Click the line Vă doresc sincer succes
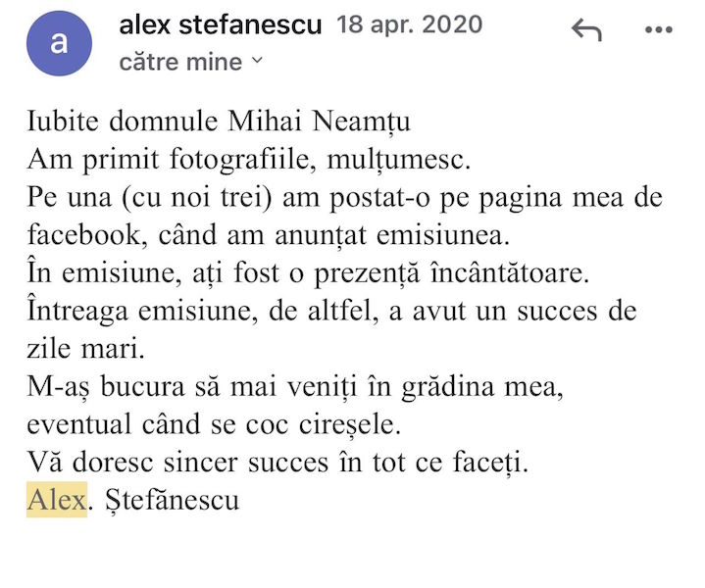The image size is (705, 588). tap(277, 462)
